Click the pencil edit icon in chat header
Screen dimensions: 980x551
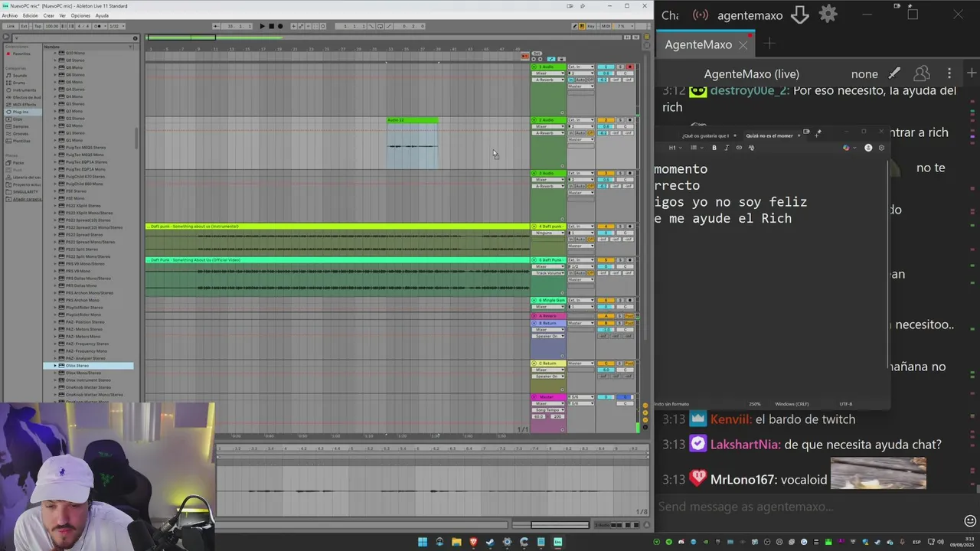click(894, 73)
